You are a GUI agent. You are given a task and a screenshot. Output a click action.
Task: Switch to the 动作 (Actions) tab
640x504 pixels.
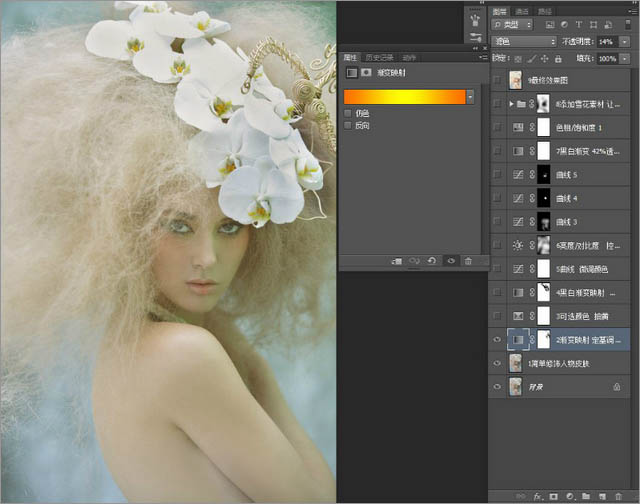(410, 57)
